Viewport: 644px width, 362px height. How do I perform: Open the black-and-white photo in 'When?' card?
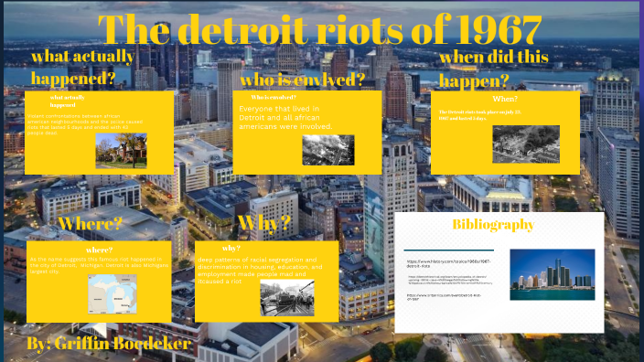(526, 144)
